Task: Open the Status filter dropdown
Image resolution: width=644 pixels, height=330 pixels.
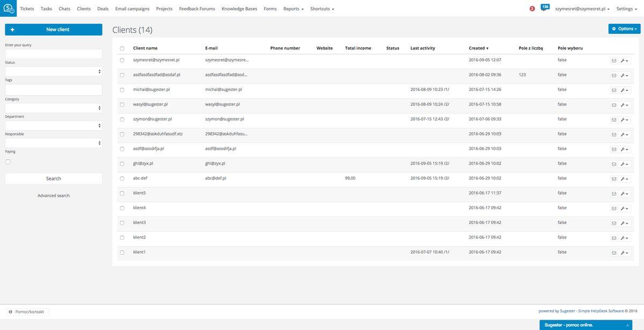Action: tap(54, 71)
